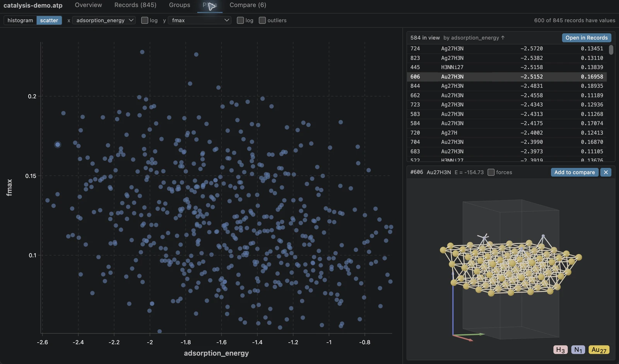The width and height of the screenshot is (619, 364).
Task: Open the Overview tab
Action: (88, 5)
